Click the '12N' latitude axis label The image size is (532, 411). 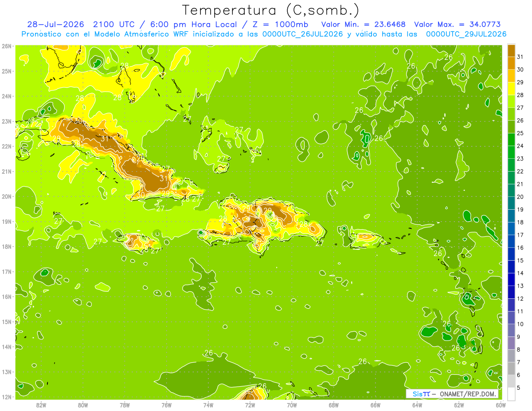pos(7,397)
